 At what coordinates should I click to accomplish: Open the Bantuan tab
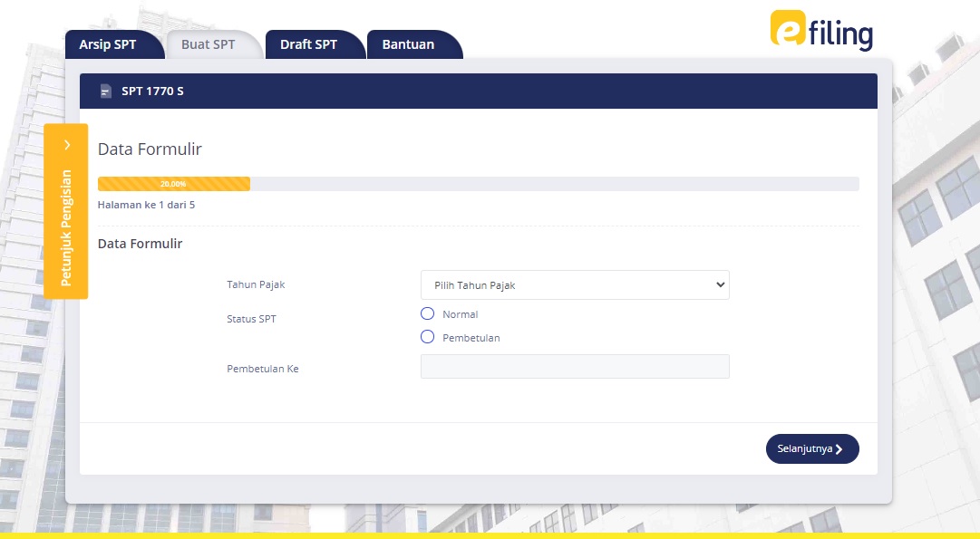point(409,43)
